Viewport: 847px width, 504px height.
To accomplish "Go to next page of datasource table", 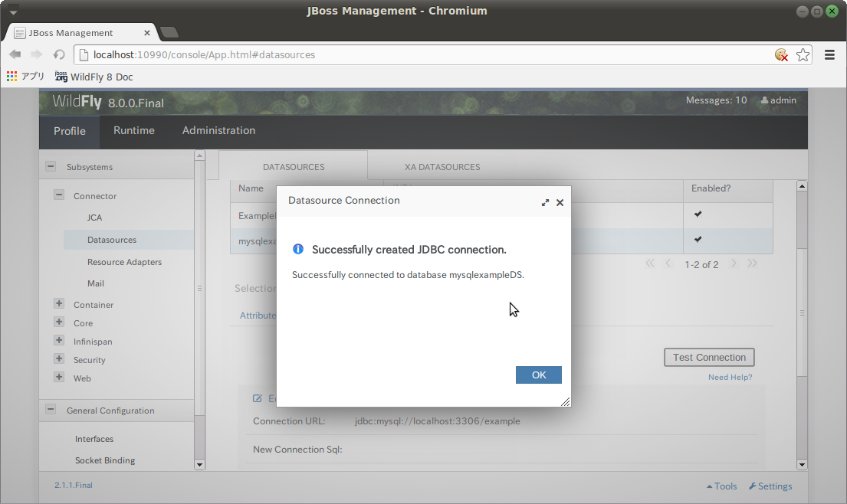I will click(734, 263).
